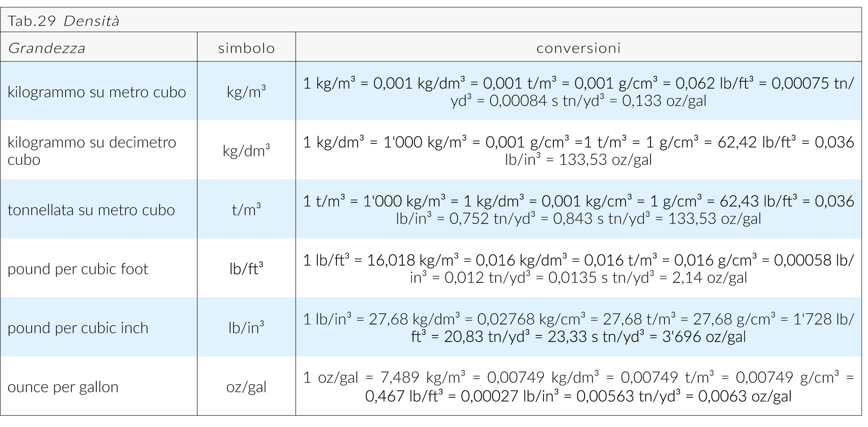
Task: Click the 1 oz/gal conversions text
Action: (579, 387)
